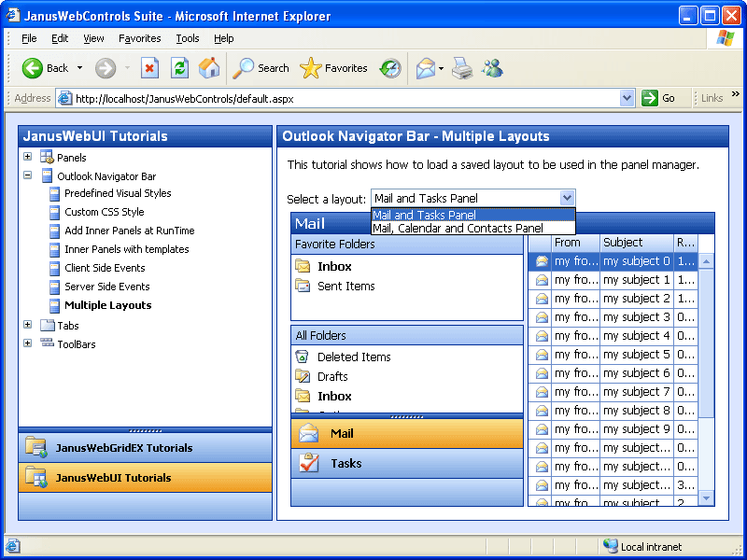Open the Search toolbar button
This screenshot has width=747, height=560.
[x=261, y=68]
